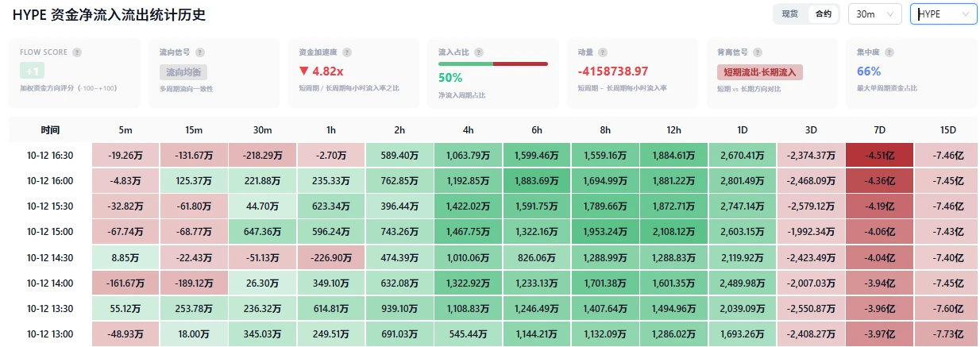Select the 10-12 15:30 time row
980x347 pixels.
pos(50,206)
